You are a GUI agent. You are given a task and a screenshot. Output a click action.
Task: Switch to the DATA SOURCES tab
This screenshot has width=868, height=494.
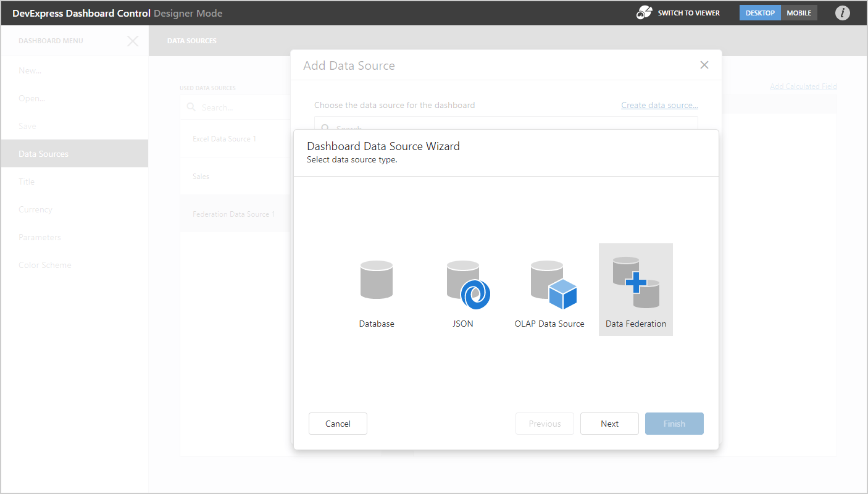192,41
